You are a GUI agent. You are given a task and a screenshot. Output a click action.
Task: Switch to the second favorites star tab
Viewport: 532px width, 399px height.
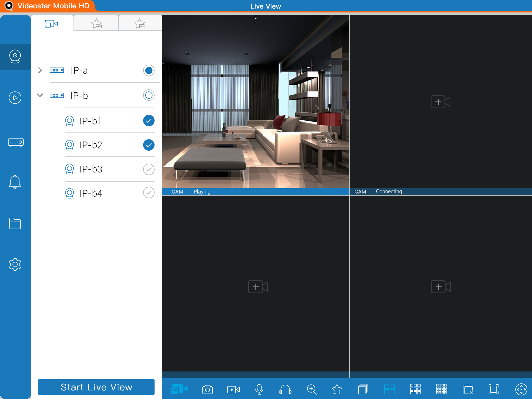[140, 24]
